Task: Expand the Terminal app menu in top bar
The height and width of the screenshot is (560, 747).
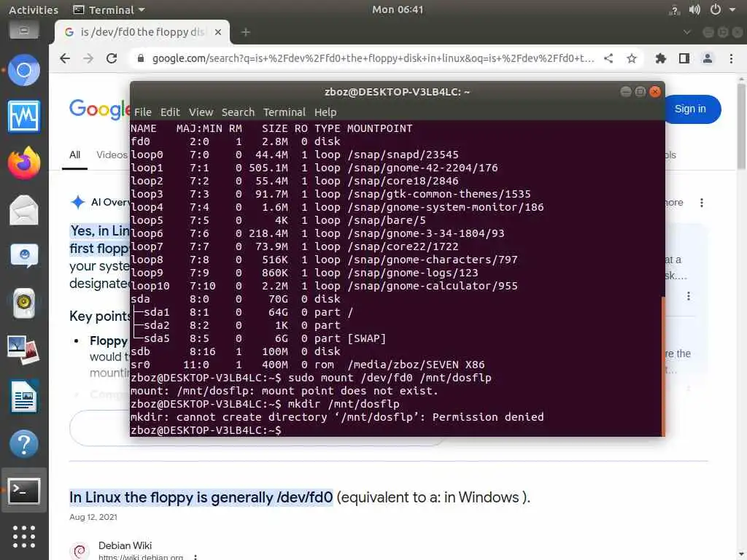Action: (x=109, y=9)
